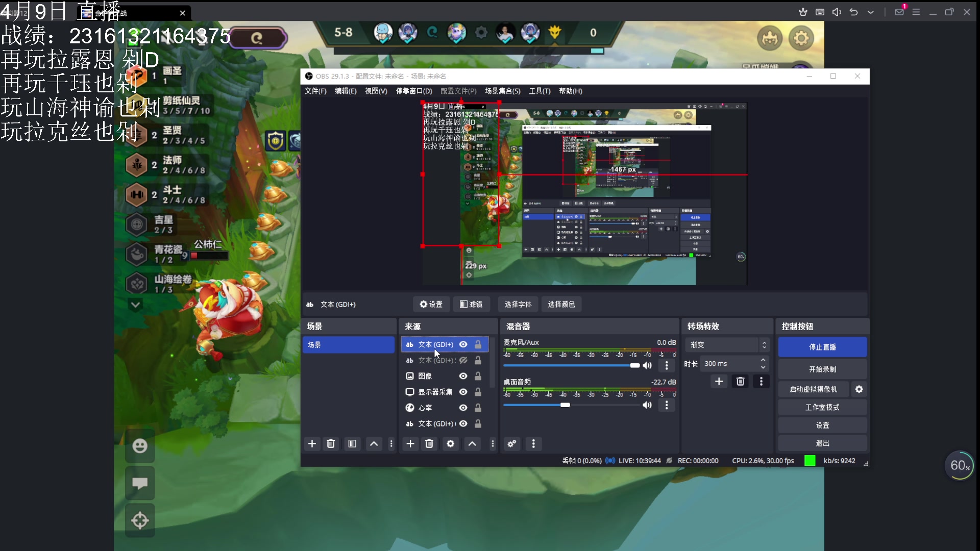Add a new source with the plus icon
Image resolution: width=980 pixels, height=551 pixels.
tap(410, 444)
